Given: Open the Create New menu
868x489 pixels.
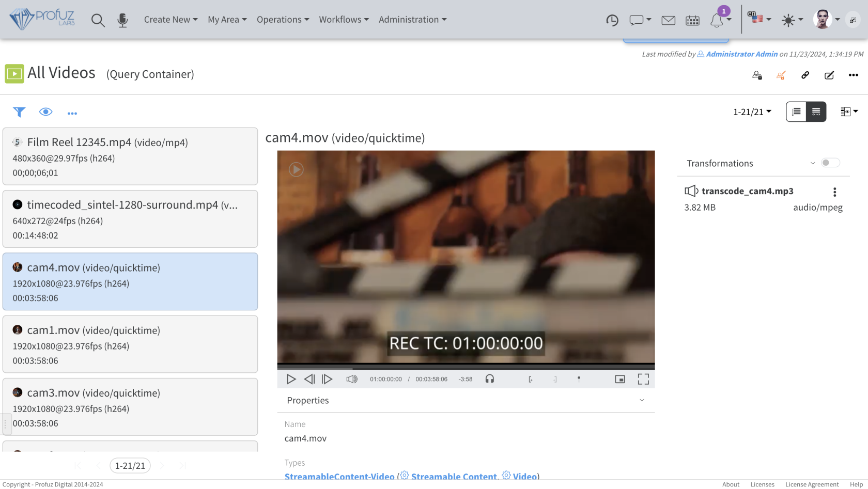Looking at the screenshot, I should [x=171, y=20].
